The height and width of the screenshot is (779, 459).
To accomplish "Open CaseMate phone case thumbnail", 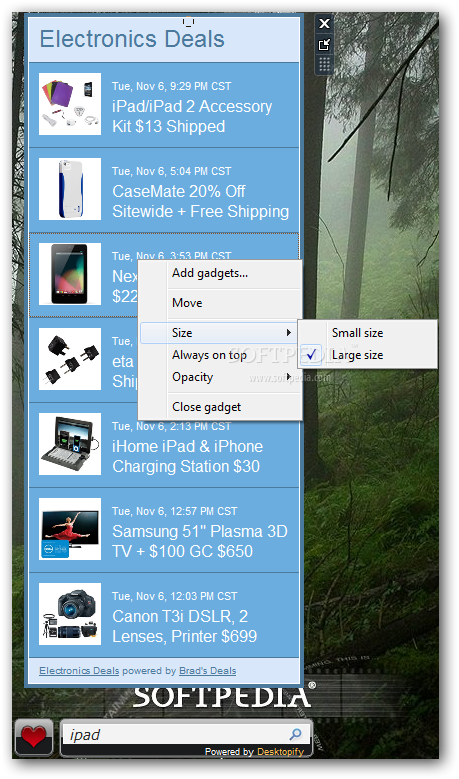I will pos(70,189).
